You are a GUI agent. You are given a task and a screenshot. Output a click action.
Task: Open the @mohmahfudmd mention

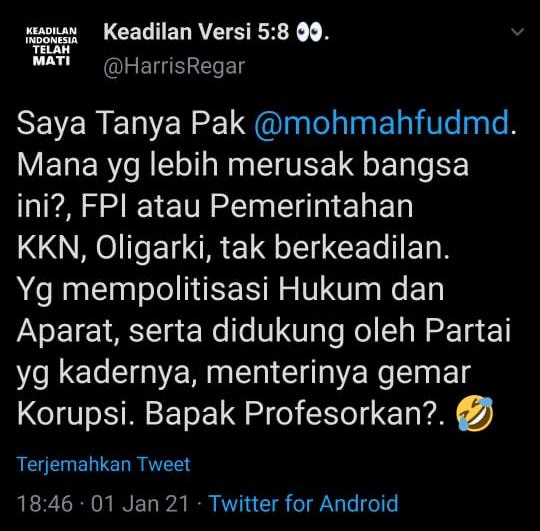click(382, 123)
